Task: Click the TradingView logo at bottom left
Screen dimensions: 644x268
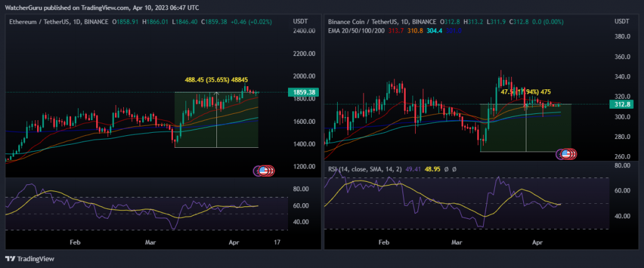Action: pyautogui.click(x=30, y=259)
